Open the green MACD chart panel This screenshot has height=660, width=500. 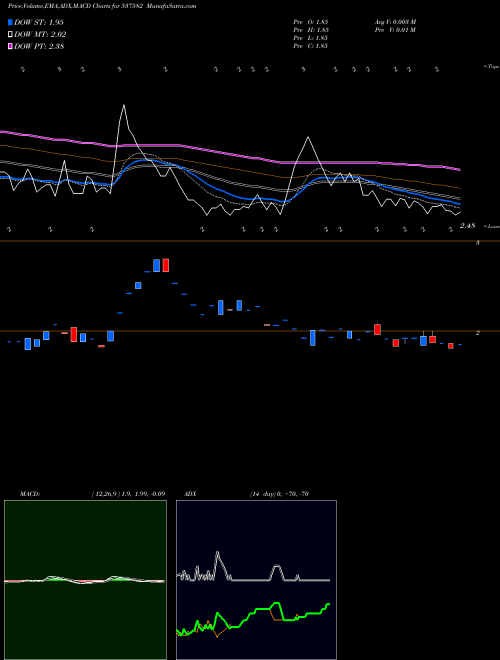tap(85, 580)
